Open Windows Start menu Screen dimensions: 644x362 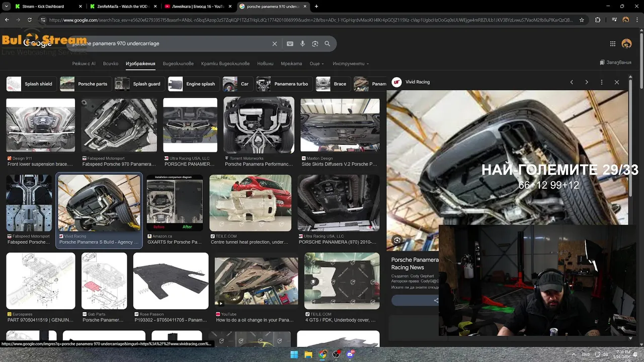click(x=294, y=354)
